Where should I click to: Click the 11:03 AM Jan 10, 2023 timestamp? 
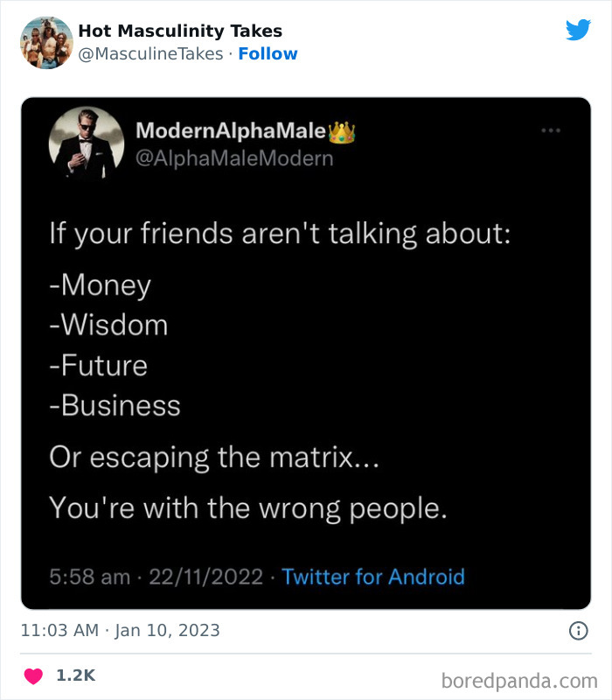pos(121,630)
